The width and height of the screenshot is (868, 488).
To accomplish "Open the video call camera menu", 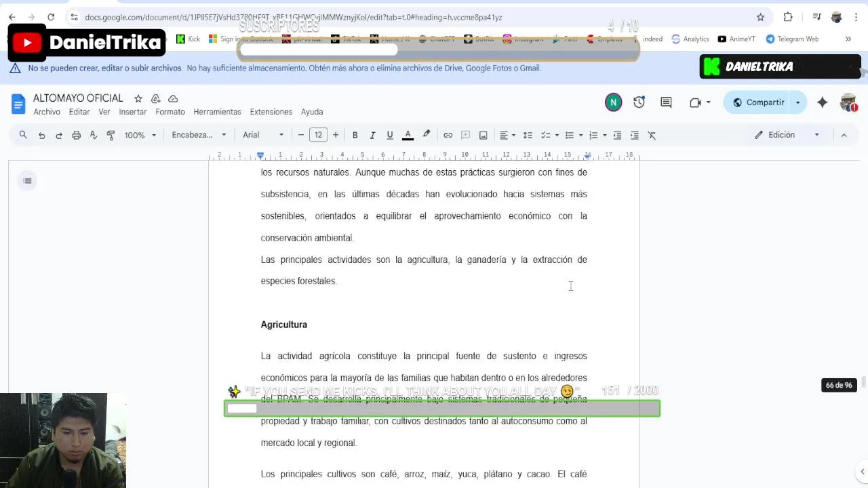I will coord(699,102).
